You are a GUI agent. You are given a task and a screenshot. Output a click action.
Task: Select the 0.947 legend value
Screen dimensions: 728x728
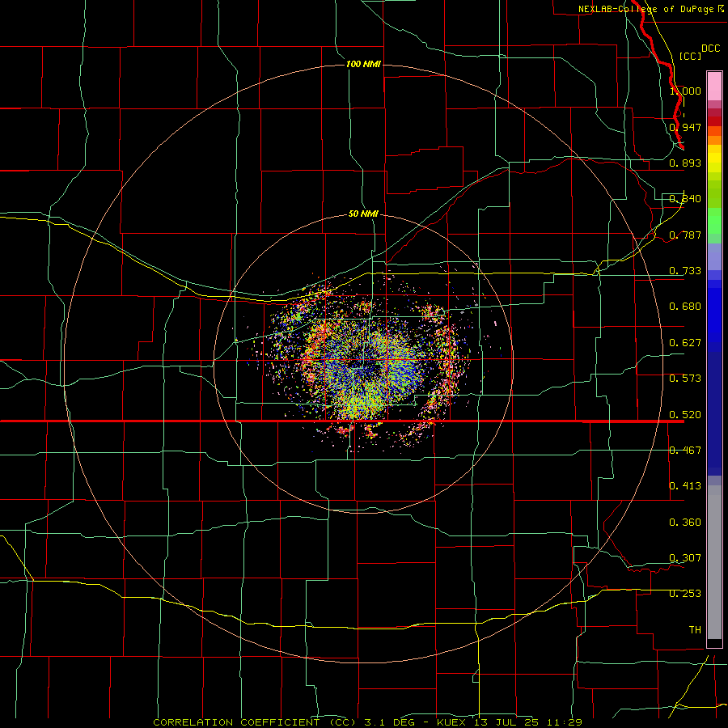pyautogui.click(x=685, y=127)
